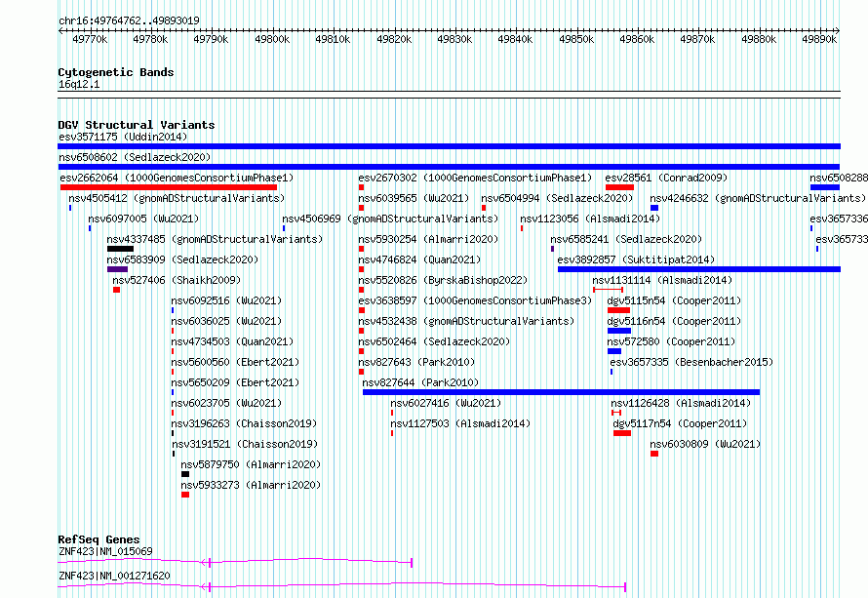
Task: Click the nsv5933273 (Almarri2020) label
Action: 251,485
